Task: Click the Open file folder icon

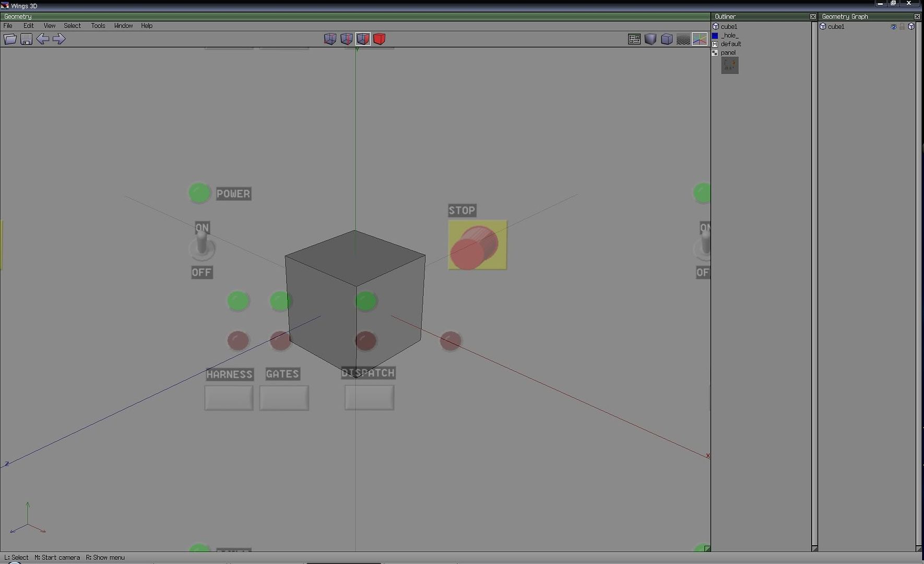Action: click(10, 39)
